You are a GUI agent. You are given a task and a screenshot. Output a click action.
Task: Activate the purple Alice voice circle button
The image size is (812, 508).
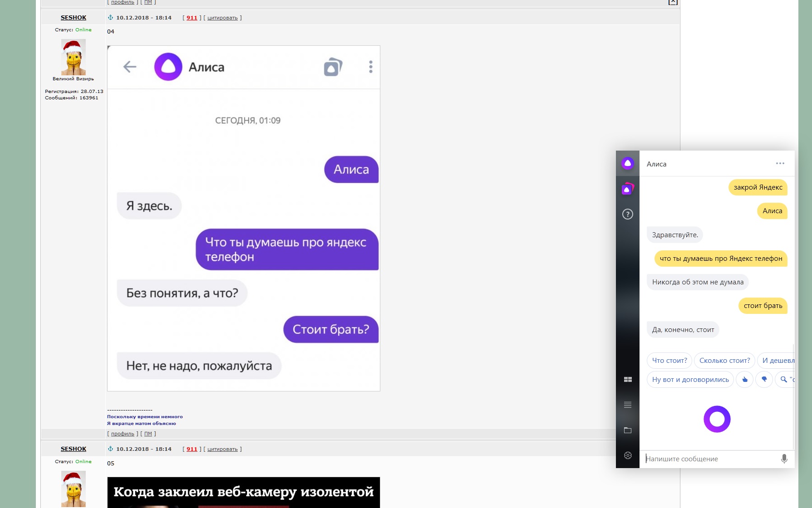(x=717, y=419)
